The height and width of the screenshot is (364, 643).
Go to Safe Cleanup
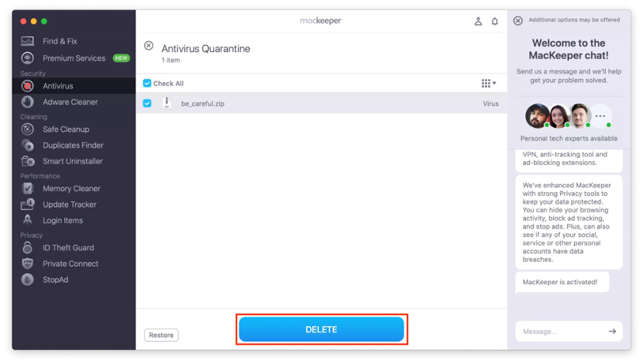pos(66,129)
